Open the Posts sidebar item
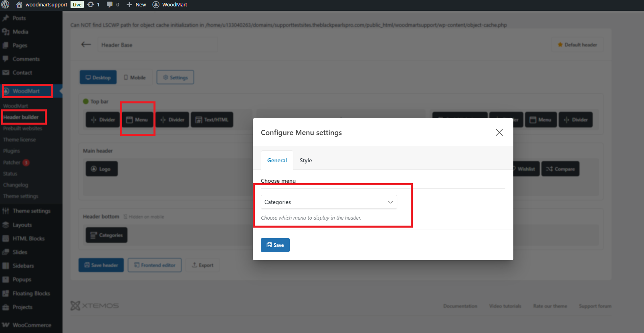 [x=19, y=18]
